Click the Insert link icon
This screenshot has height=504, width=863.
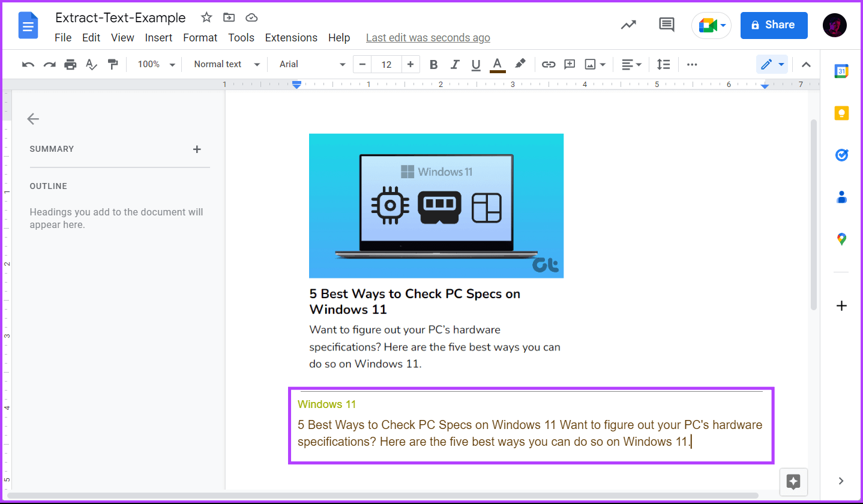point(549,65)
